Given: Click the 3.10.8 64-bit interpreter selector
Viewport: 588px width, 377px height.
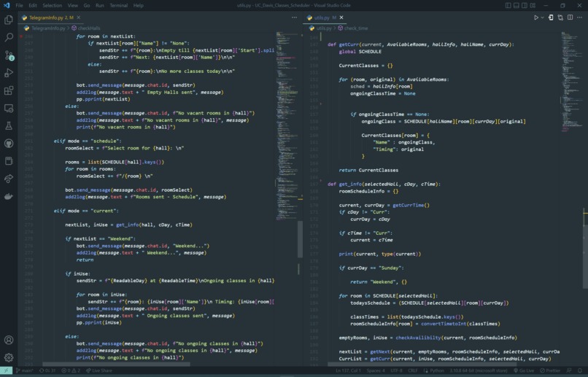Looking at the screenshot, I should point(479,370).
